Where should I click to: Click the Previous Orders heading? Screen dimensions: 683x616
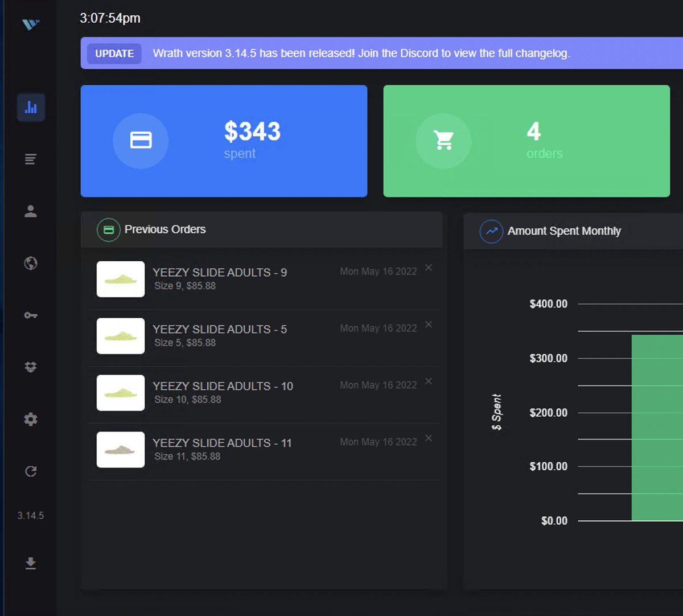tap(165, 229)
